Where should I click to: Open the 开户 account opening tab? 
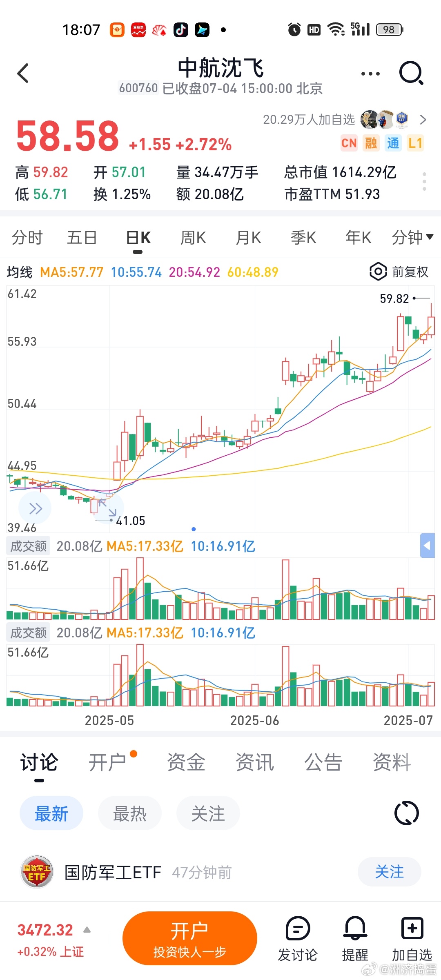pos(108,763)
